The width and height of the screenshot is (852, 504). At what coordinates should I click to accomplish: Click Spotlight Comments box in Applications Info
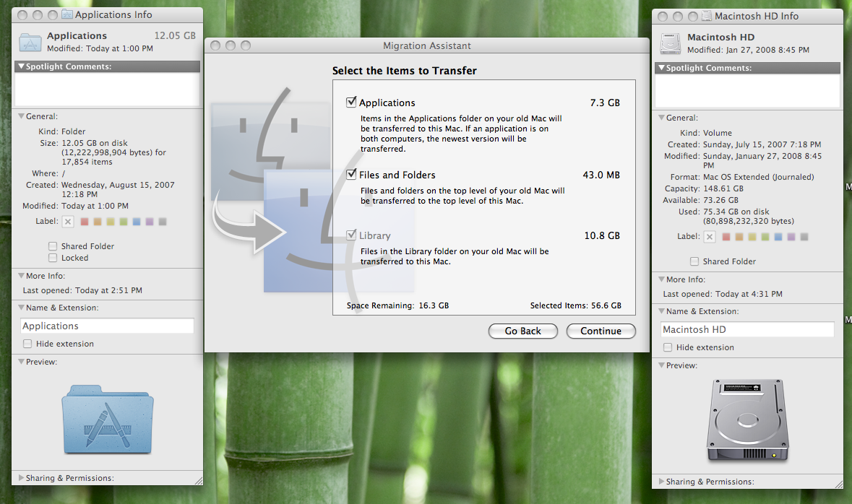point(107,89)
